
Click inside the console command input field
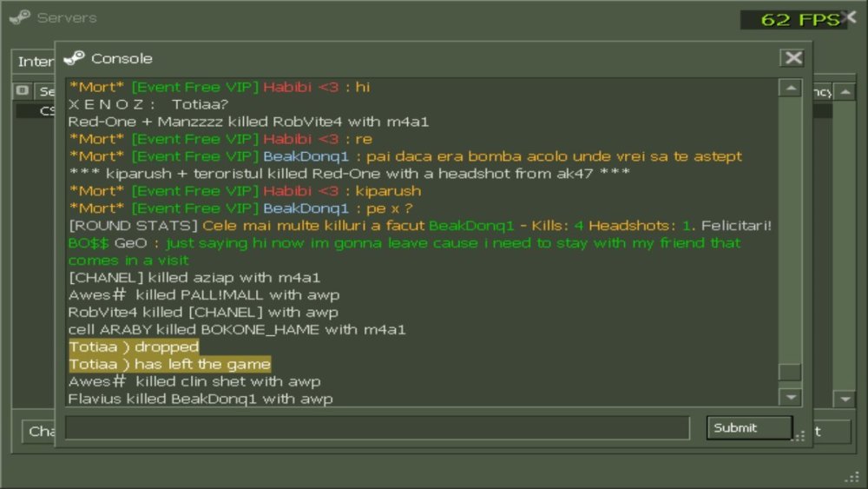point(378,427)
